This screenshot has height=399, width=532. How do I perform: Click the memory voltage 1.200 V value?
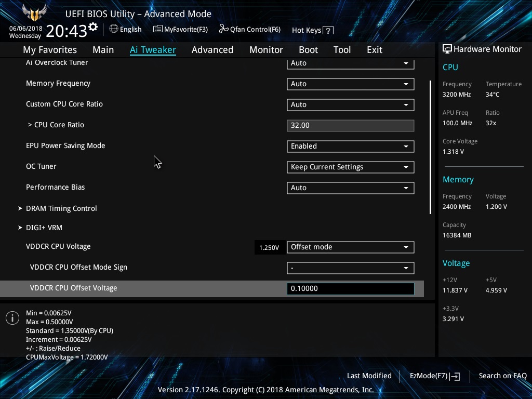[x=496, y=207]
